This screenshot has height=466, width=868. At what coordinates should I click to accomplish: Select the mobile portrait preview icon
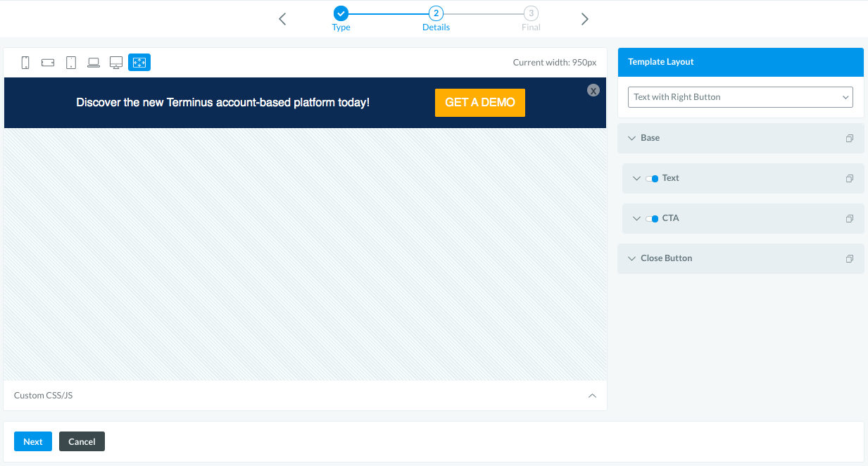(x=25, y=63)
